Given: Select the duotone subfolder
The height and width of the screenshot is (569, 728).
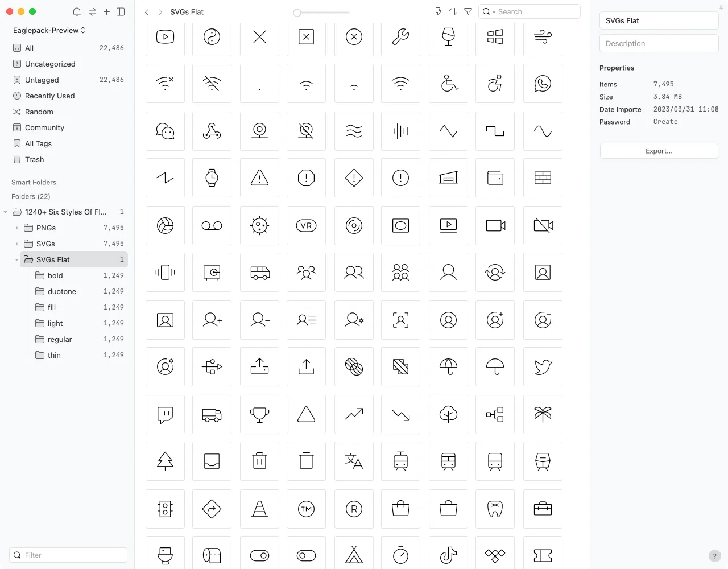Looking at the screenshot, I should [61, 291].
